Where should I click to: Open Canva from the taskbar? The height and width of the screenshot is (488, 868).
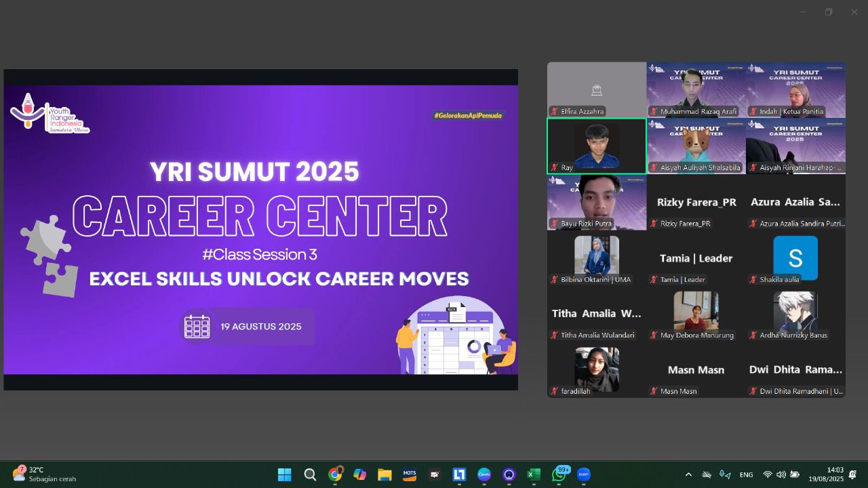click(484, 475)
